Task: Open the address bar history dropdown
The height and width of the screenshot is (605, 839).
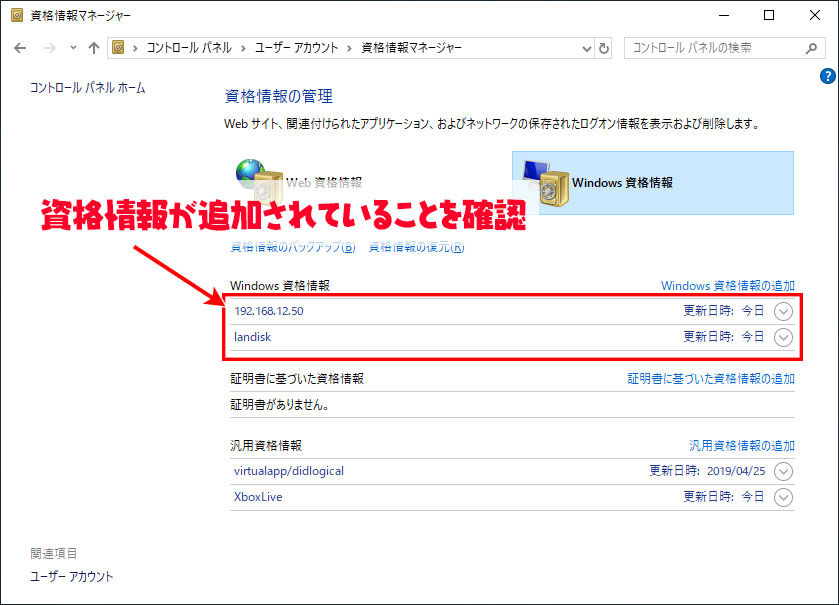Action: (586, 49)
